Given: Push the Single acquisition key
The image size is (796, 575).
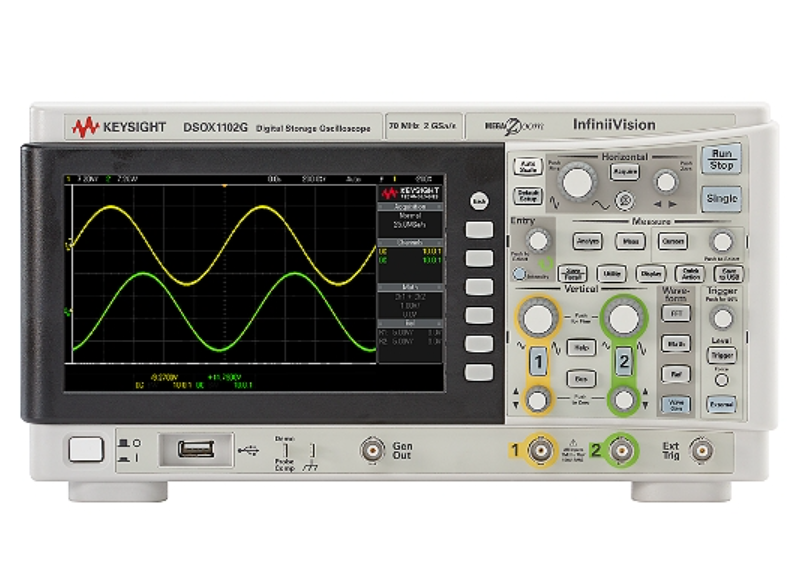Looking at the screenshot, I should [721, 198].
